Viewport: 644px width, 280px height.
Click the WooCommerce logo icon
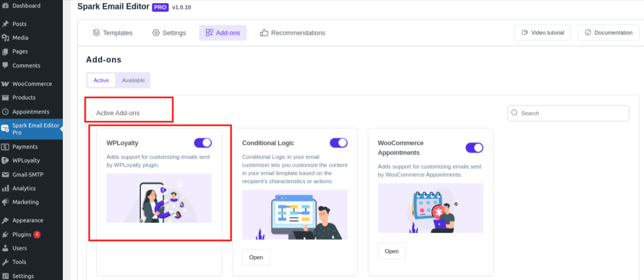(5, 84)
